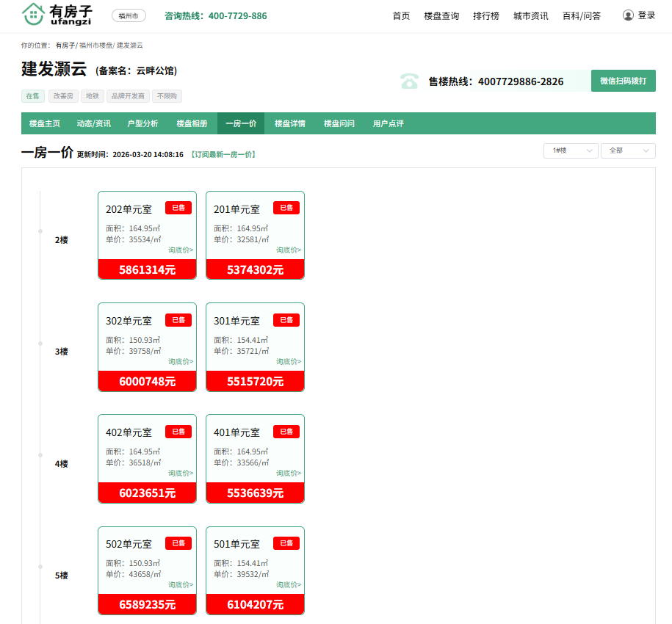Select the 楼盘详情 tab
This screenshot has height=624, width=672.
coord(290,123)
